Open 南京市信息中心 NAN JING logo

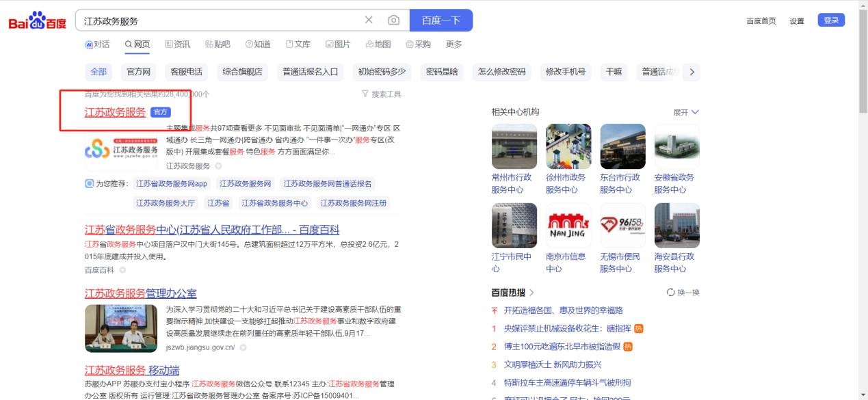(568, 226)
